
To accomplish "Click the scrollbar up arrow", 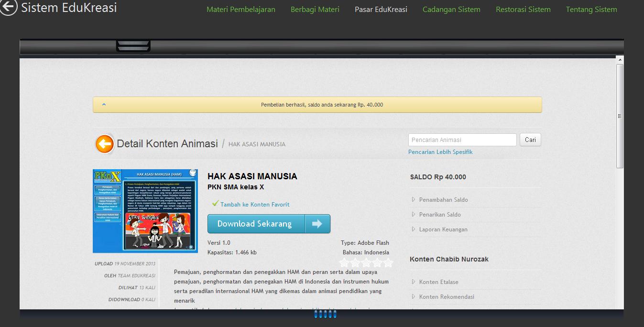I will coord(620,60).
